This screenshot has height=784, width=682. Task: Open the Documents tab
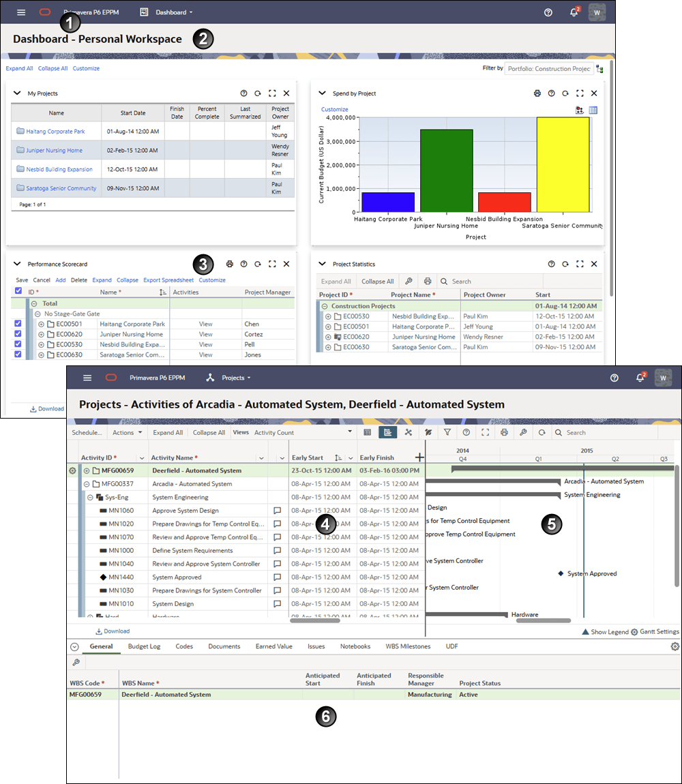click(x=224, y=646)
